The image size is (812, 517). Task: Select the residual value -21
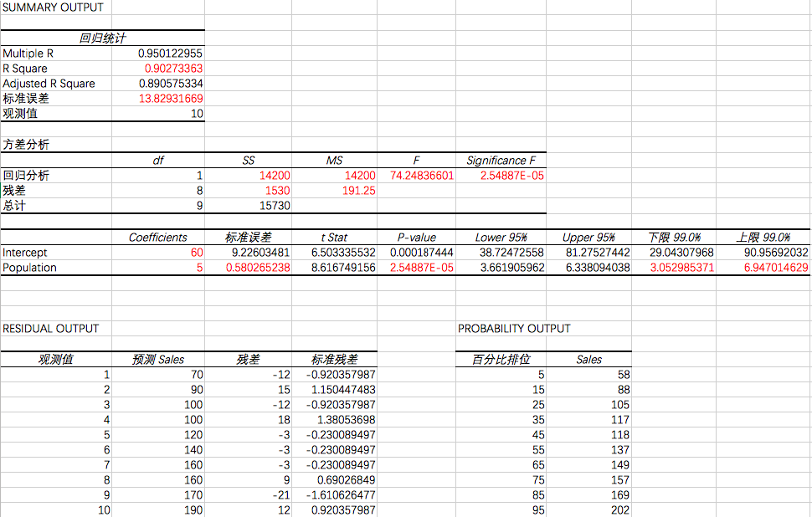[x=282, y=495]
